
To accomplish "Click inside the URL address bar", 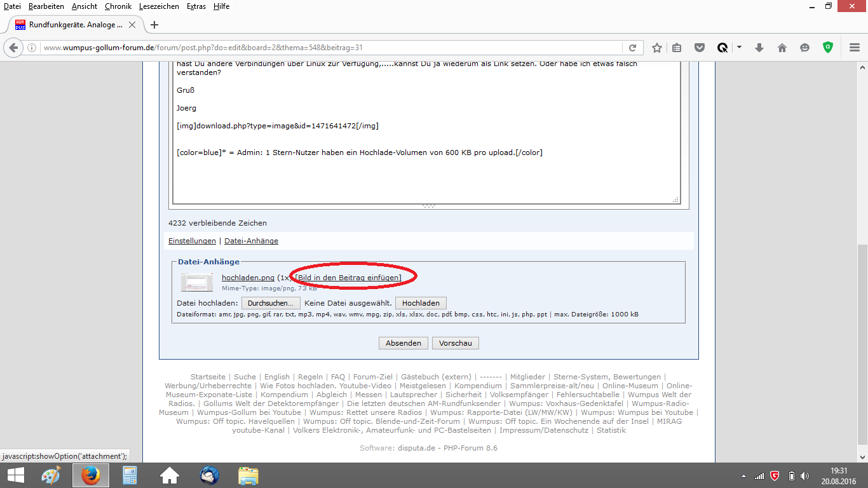I will (x=330, y=48).
